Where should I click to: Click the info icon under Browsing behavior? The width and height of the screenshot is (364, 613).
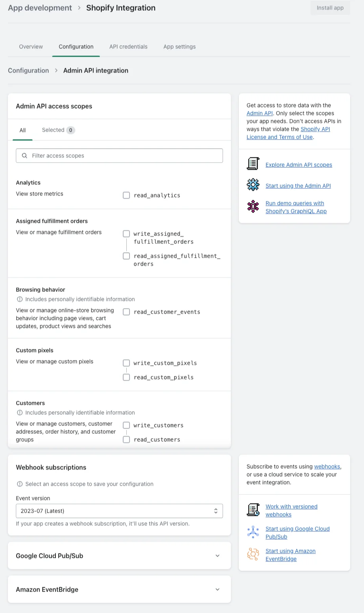point(20,299)
